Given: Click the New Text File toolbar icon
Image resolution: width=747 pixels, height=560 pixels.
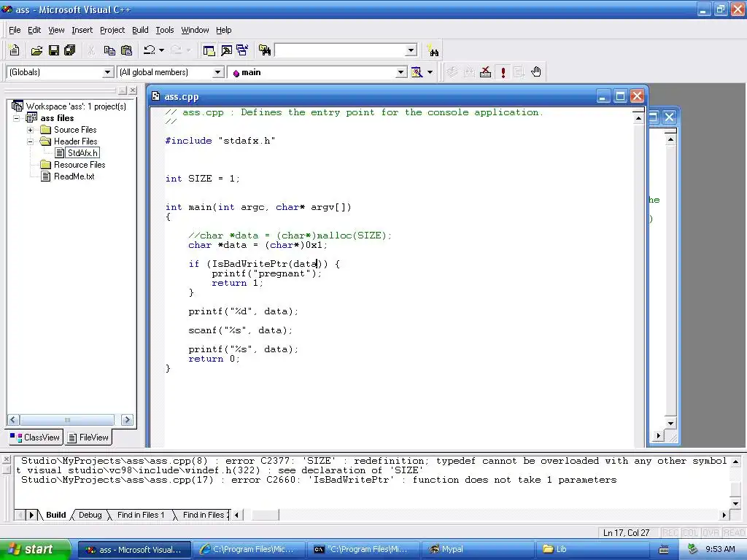Looking at the screenshot, I should pos(15,50).
